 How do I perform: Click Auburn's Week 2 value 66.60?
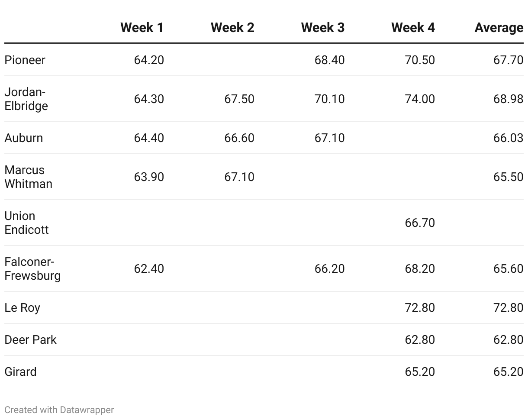coord(239,138)
